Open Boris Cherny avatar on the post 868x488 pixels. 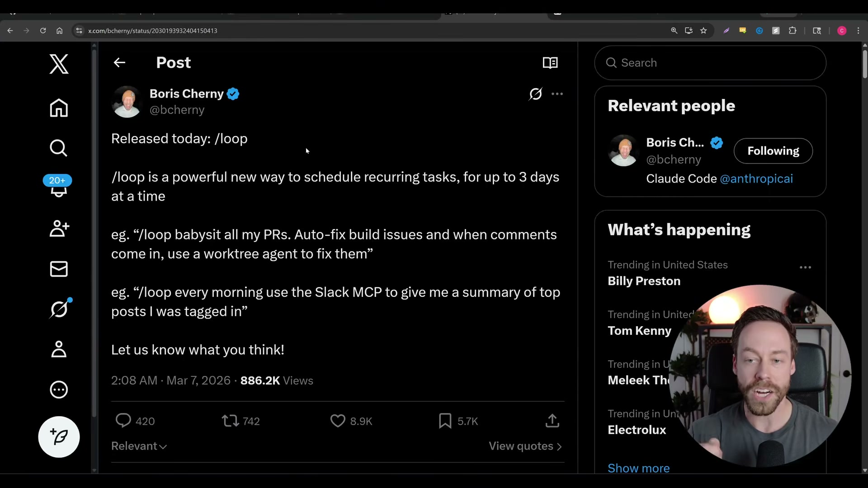tap(127, 102)
